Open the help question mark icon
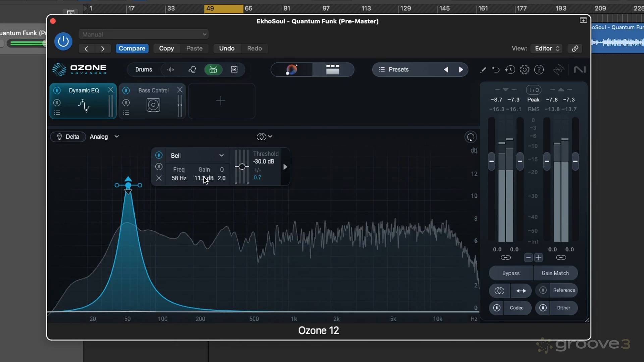644x362 pixels. pos(539,70)
